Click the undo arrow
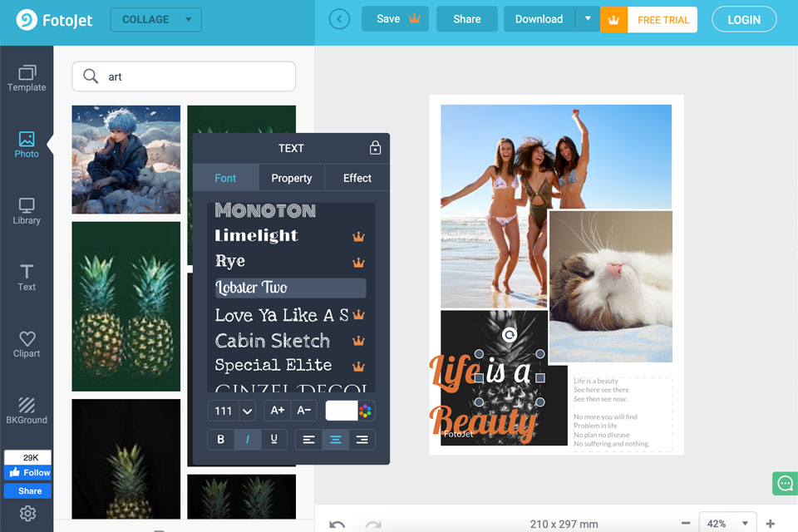The image size is (798, 532). point(337,524)
